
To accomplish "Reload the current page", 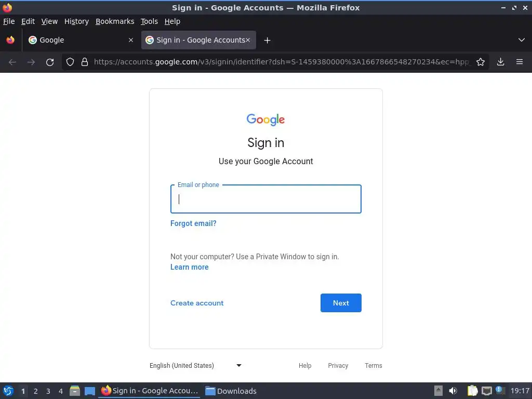I will tap(50, 62).
